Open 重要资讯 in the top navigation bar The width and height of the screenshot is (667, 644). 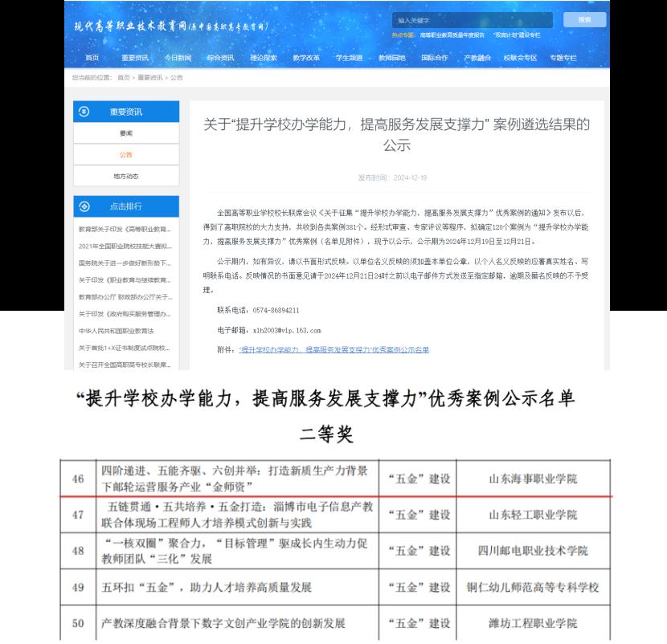[x=135, y=58]
